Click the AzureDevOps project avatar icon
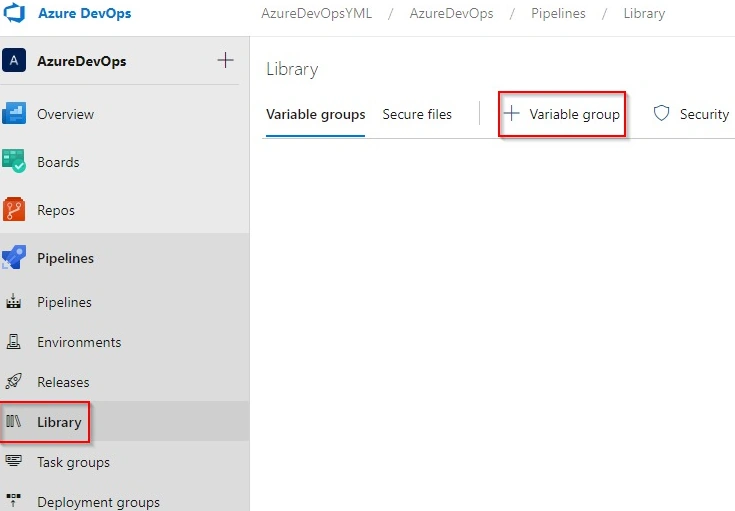The width and height of the screenshot is (735, 511). tap(14, 60)
